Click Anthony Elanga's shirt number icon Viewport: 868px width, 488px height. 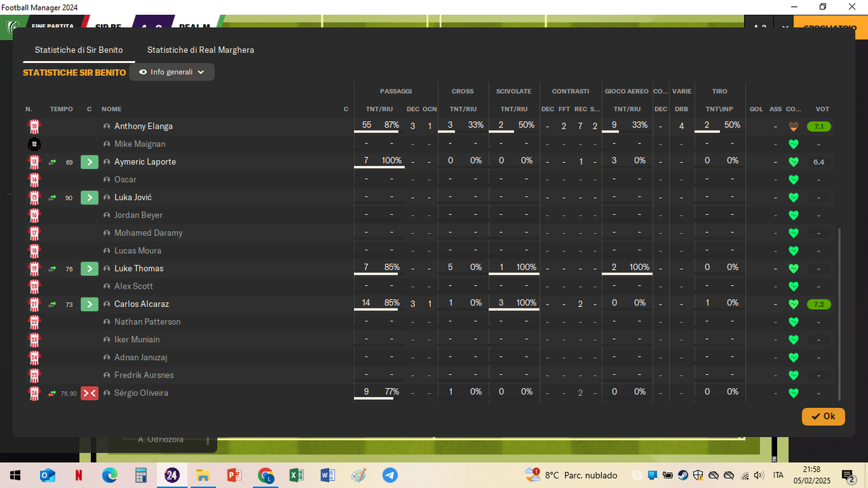(x=34, y=126)
